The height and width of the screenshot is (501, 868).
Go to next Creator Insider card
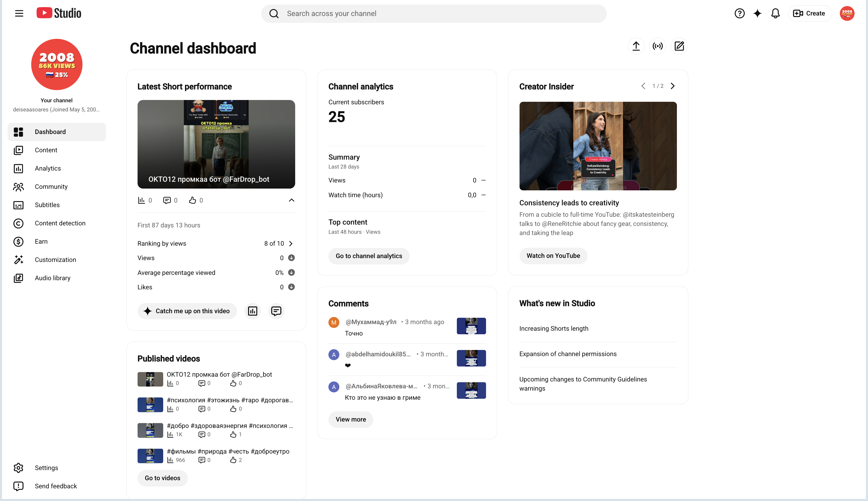point(673,86)
